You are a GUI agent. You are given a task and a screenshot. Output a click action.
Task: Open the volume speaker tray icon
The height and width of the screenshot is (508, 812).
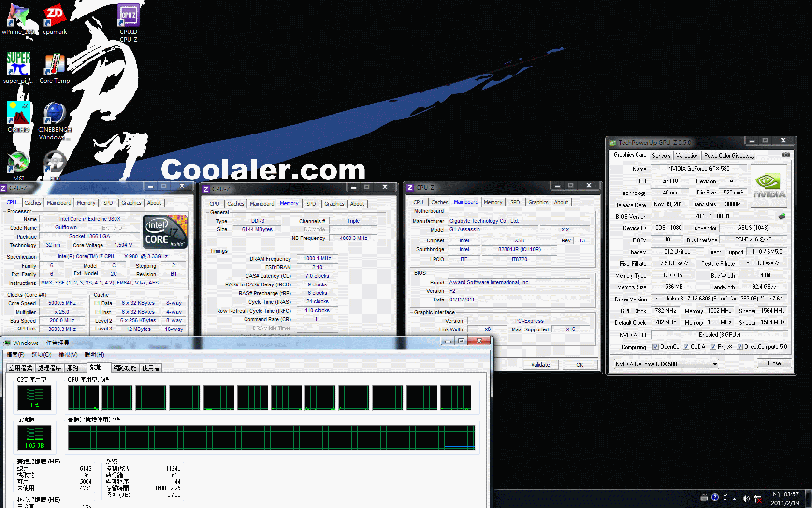click(x=746, y=498)
